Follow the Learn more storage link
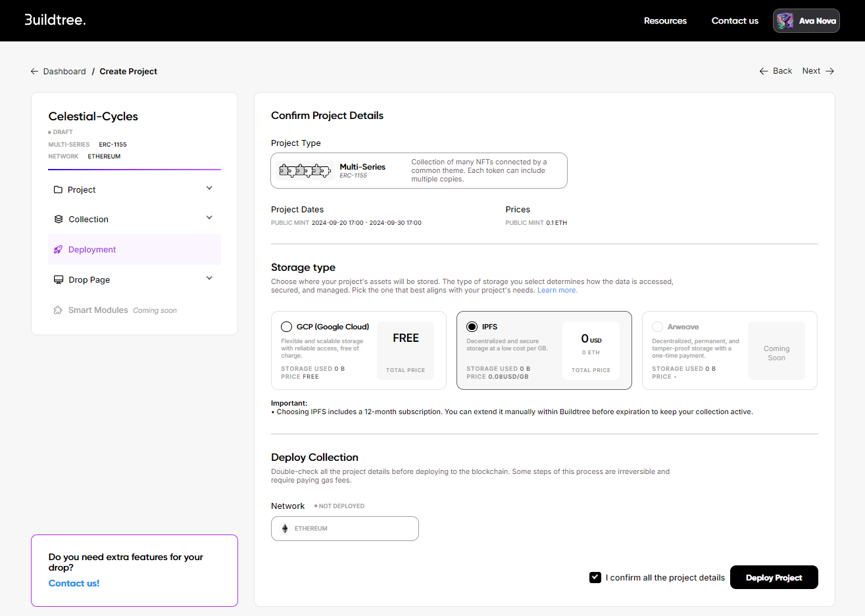The image size is (865, 616). (x=557, y=291)
